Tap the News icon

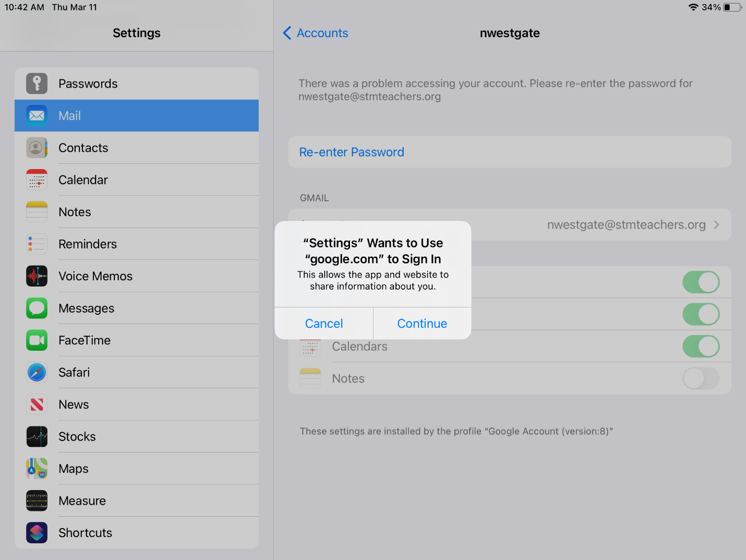tap(37, 404)
